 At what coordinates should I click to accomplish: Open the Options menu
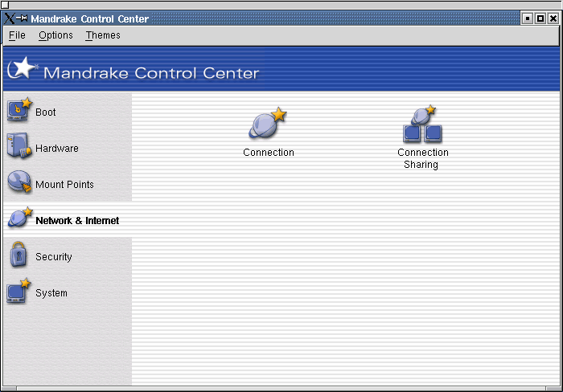(x=55, y=35)
